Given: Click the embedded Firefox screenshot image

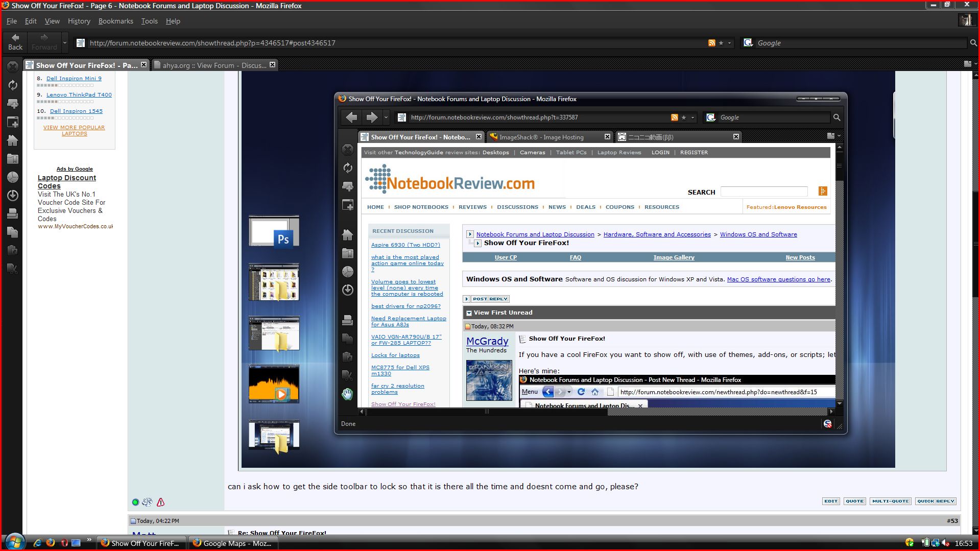Looking at the screenshot, I should point(568,269).
